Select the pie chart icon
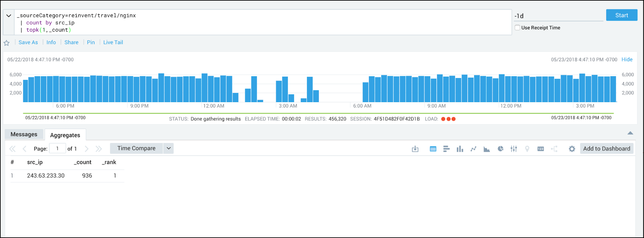 [x=500, y=149]
